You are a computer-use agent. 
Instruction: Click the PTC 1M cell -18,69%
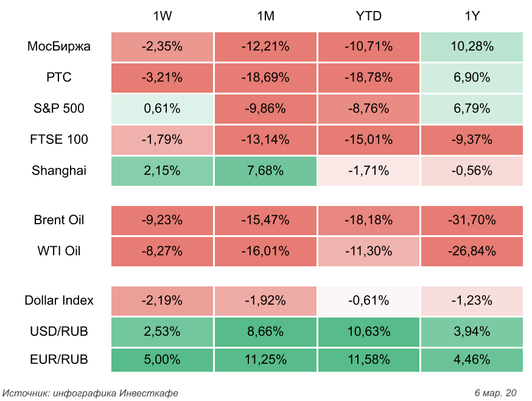pos(265,77)
